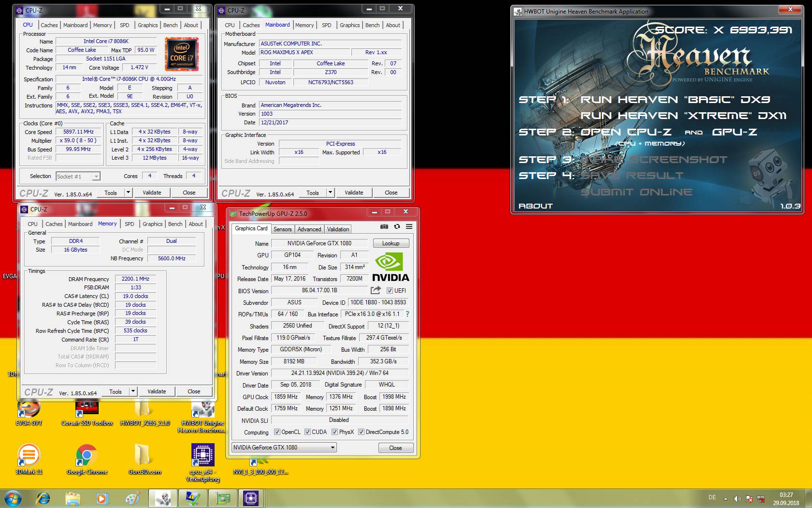Switch to CPU-Z via its taskbar button
Screen dimensions: 812x508
(x=251, y=498)
